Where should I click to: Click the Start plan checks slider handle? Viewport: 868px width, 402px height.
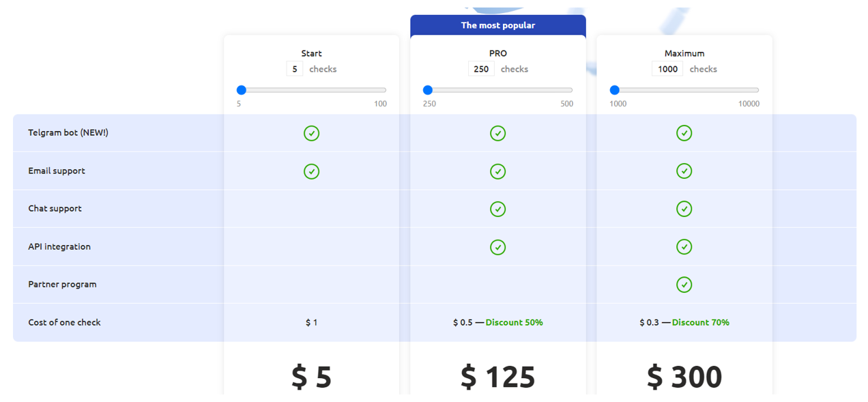pos(242,90)
